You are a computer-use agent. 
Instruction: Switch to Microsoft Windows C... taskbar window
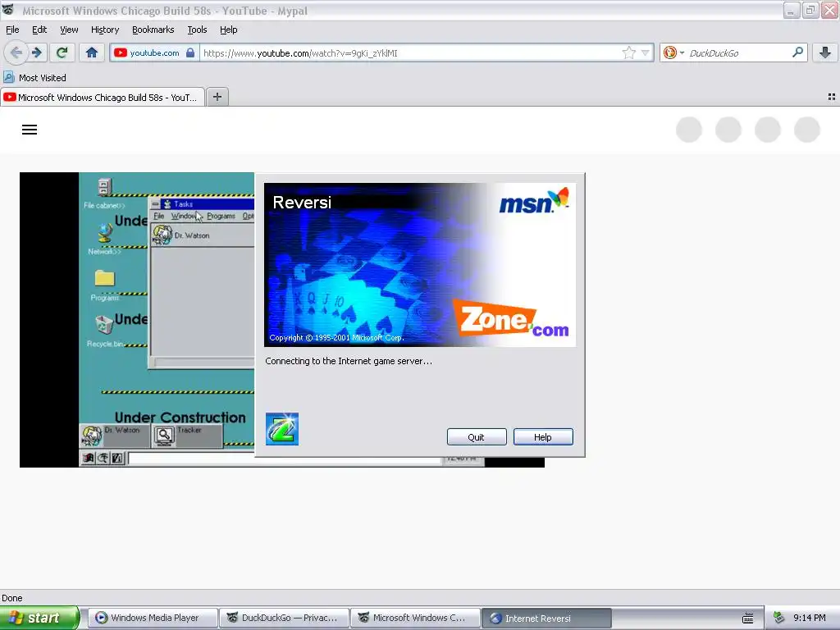click(415, 618)
